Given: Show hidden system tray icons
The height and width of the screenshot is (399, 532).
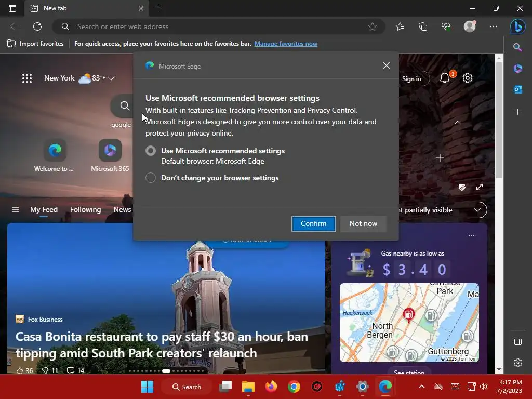Looking at the screenshot, I should coord(422,387).
